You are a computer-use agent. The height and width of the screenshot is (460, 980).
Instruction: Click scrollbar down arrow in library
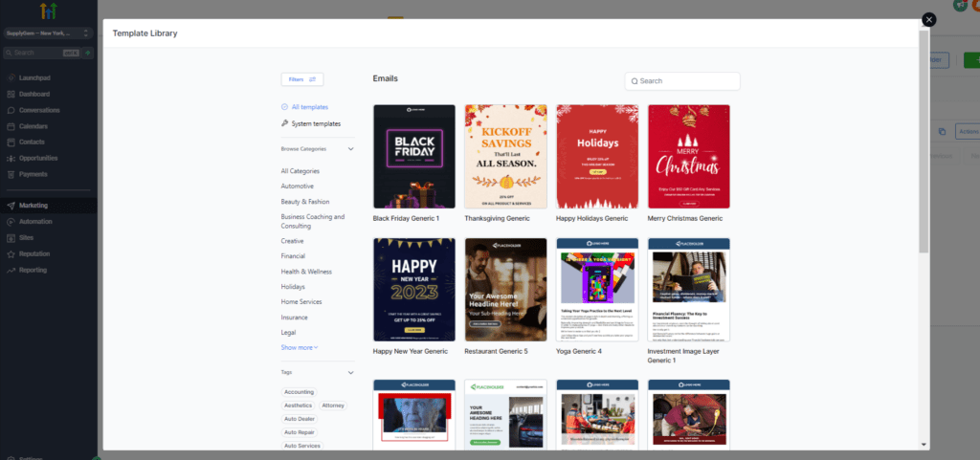924,445
